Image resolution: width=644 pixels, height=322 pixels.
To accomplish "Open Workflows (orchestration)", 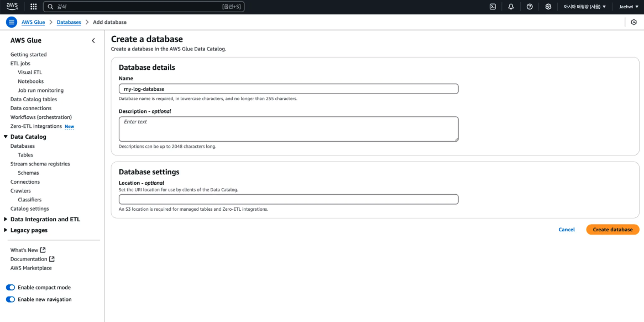I will 41,117.
